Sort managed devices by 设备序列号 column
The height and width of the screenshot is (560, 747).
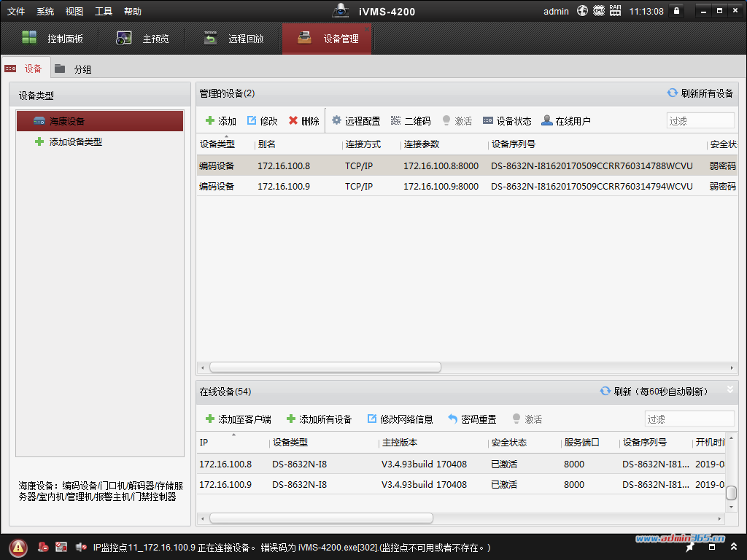click(513, 144)
